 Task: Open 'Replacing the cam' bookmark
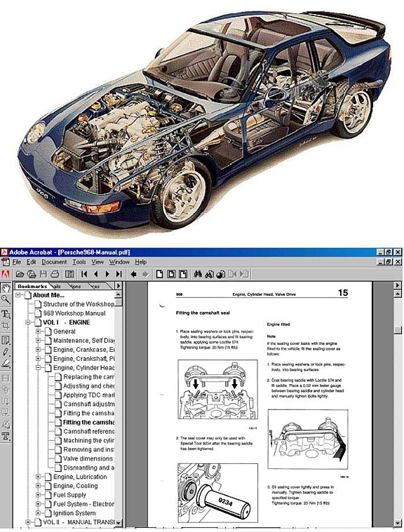pos(88,377)
